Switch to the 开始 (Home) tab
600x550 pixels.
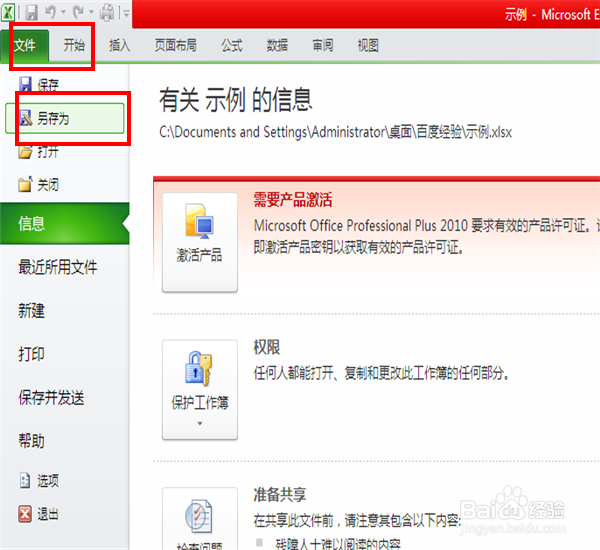[74, 46]
